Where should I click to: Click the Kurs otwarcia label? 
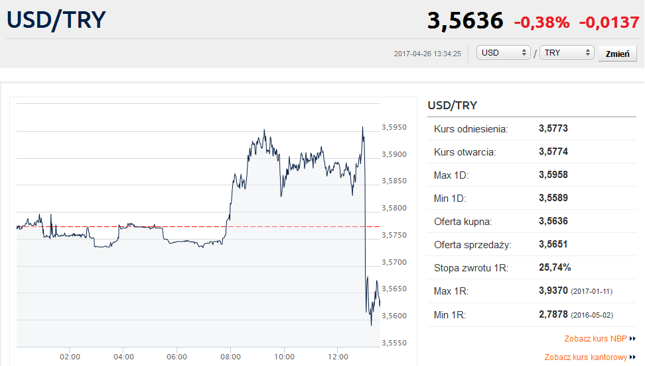pos(465,152)
